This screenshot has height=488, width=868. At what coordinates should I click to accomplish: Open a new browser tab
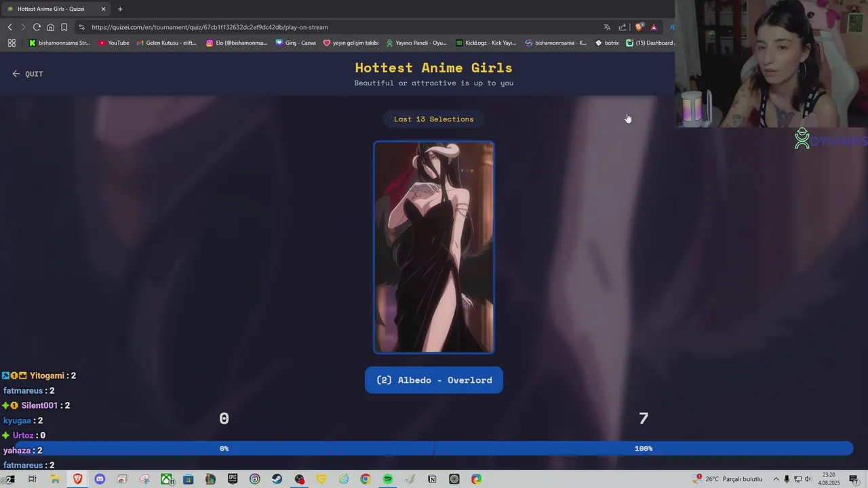pyautogui.click(x=120, y=9)
